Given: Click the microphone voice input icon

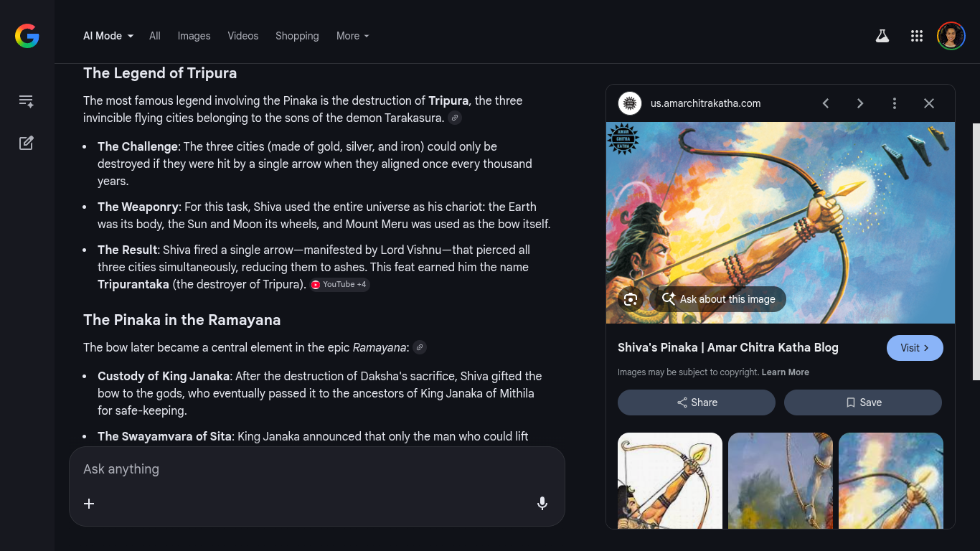Looking at the screenshot, I should point(542,504).
